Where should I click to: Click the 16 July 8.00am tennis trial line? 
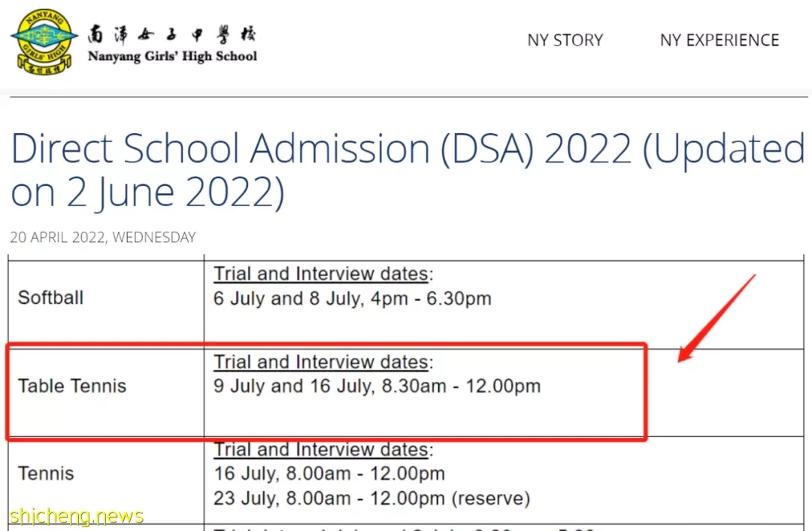pos(329,474)
